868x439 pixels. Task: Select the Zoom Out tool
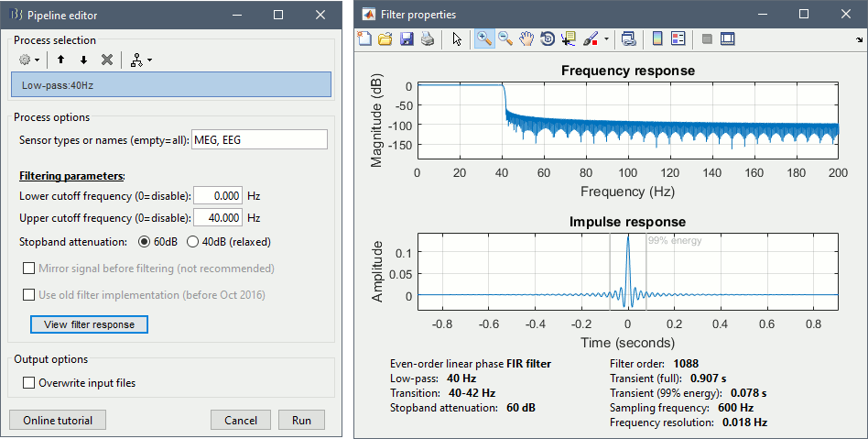pyautogui.click(x=505, y=39)
